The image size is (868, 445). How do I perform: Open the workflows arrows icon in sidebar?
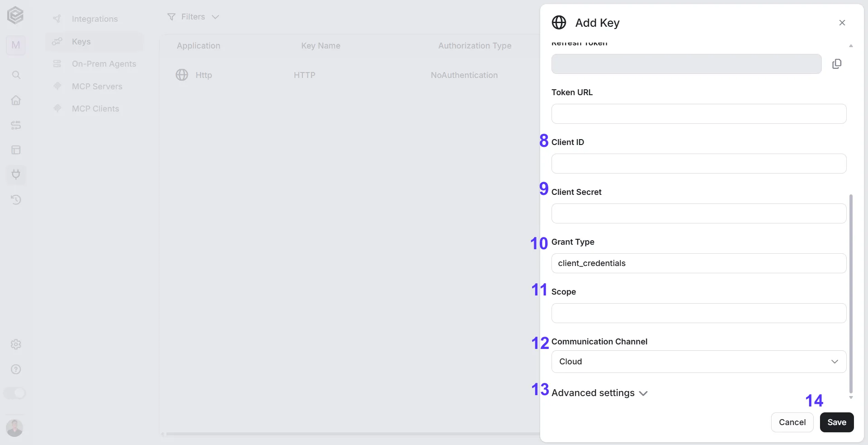16,125
